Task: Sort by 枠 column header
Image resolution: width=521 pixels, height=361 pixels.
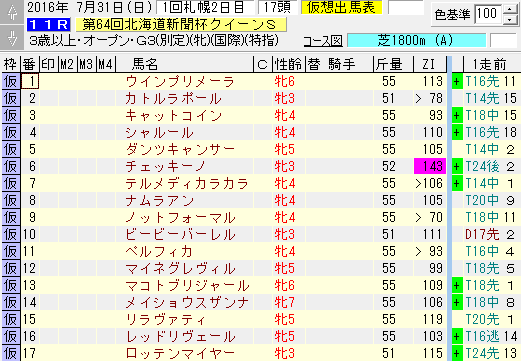Action: click(10, 64)
